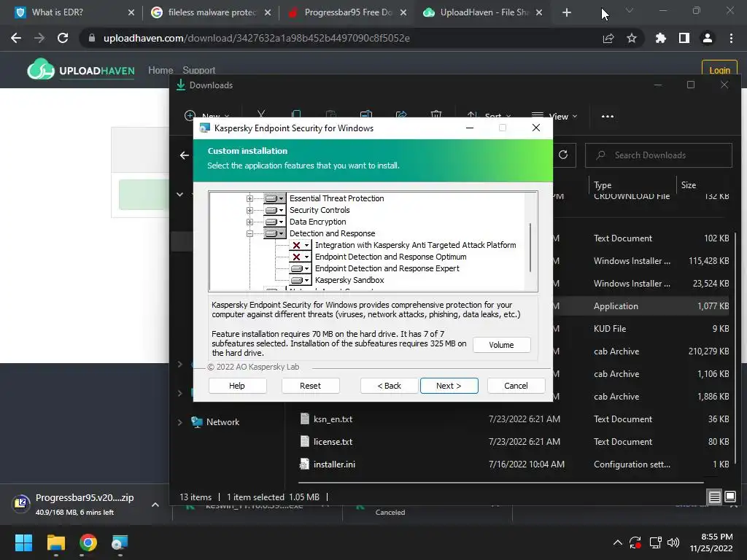Open the Windows Start button
747x560 pixels.
(x=23, y=542)
